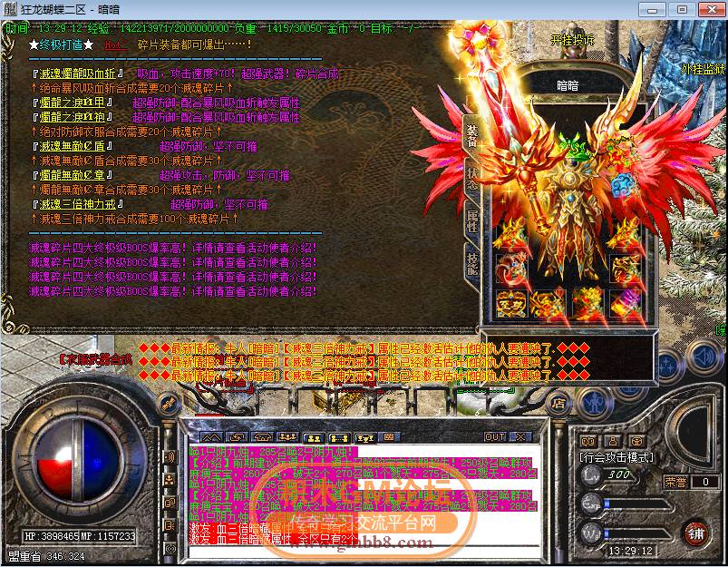The width and height of the screenshot is (728, 567).
Task: Click the character name 暗暗 header
Action: pos(568,85)
